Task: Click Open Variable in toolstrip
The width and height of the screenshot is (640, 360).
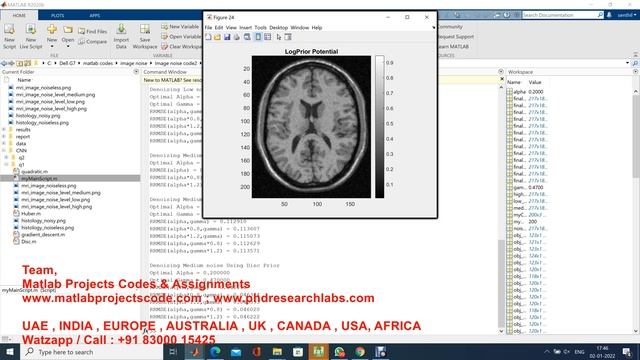Action: tap(181, 36)
